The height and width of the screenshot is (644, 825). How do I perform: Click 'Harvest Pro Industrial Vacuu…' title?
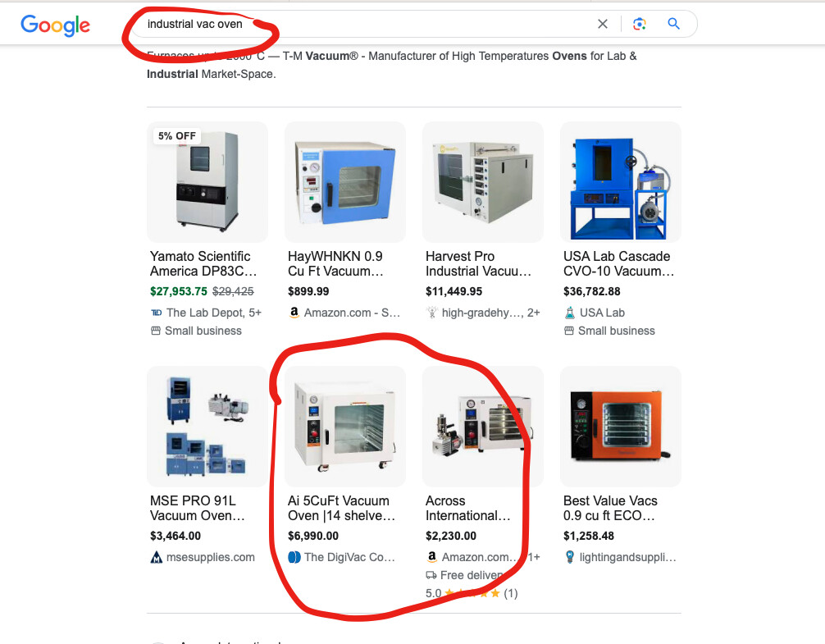point(479,263)
